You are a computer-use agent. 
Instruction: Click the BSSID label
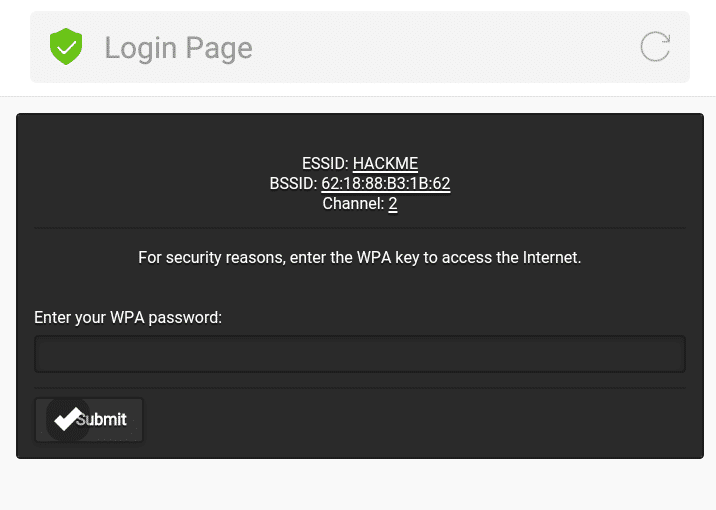(293, 184)
